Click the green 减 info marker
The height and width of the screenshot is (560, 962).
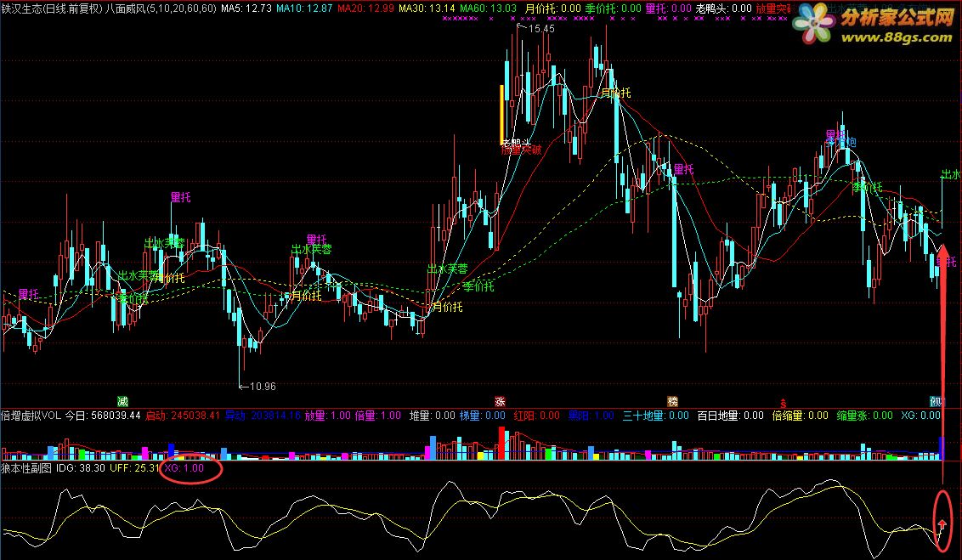pyautogui.click(x=122, y=402)
